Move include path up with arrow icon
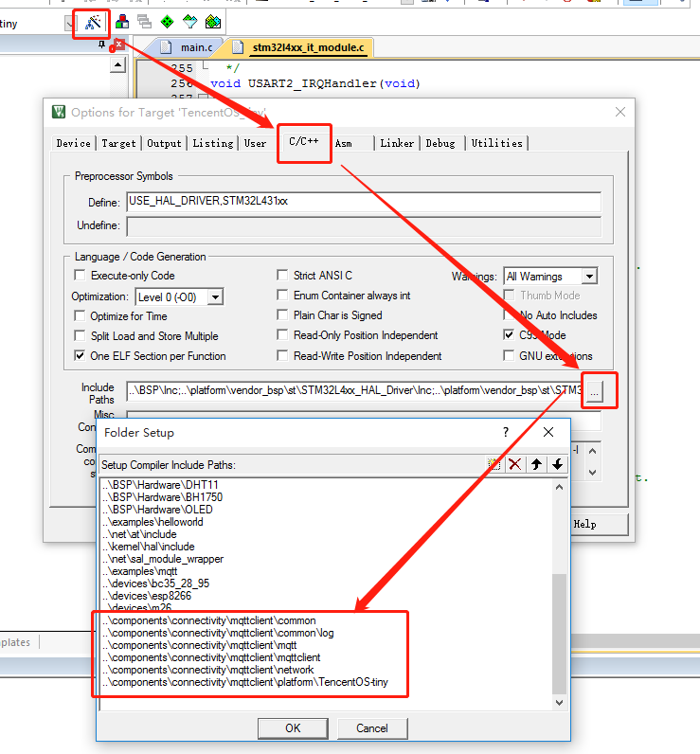This screenshot has height=754, width=700. [x=536, y=464]
